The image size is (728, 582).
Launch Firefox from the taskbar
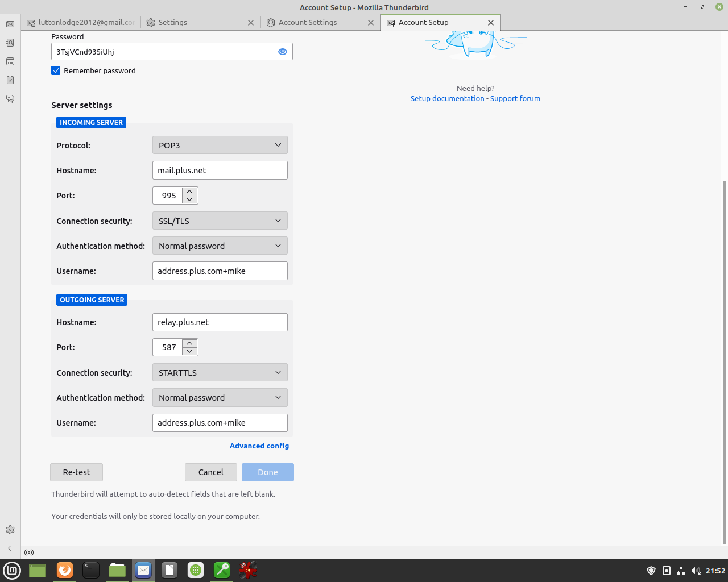pyautogui.click(x=65, y=570)
